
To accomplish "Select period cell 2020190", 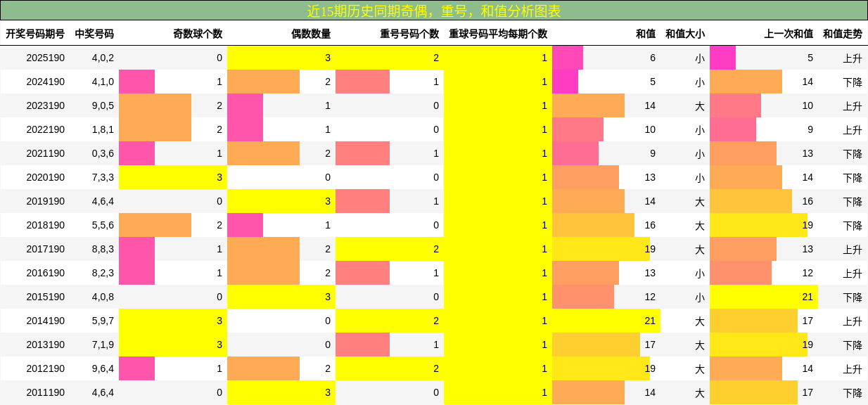I will (x=45, y=177).
